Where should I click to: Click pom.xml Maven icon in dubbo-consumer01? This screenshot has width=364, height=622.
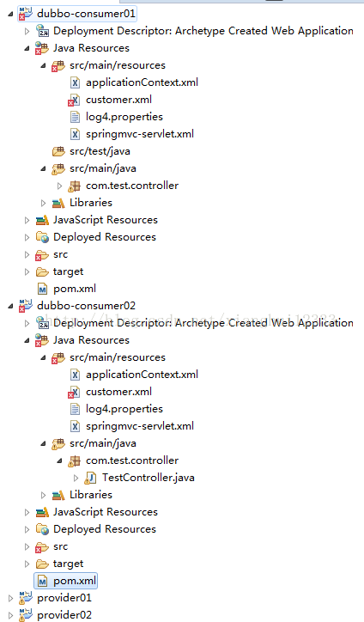coord(42,289)
